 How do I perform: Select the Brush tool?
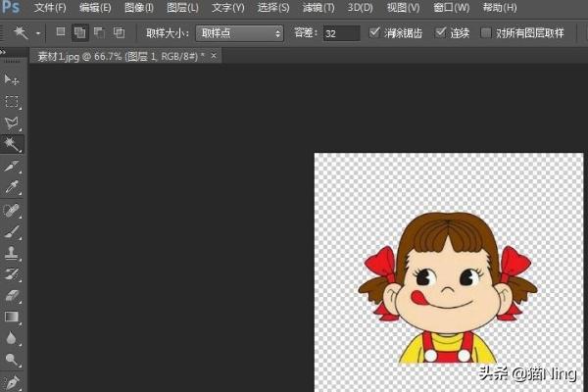coord(11,231)
